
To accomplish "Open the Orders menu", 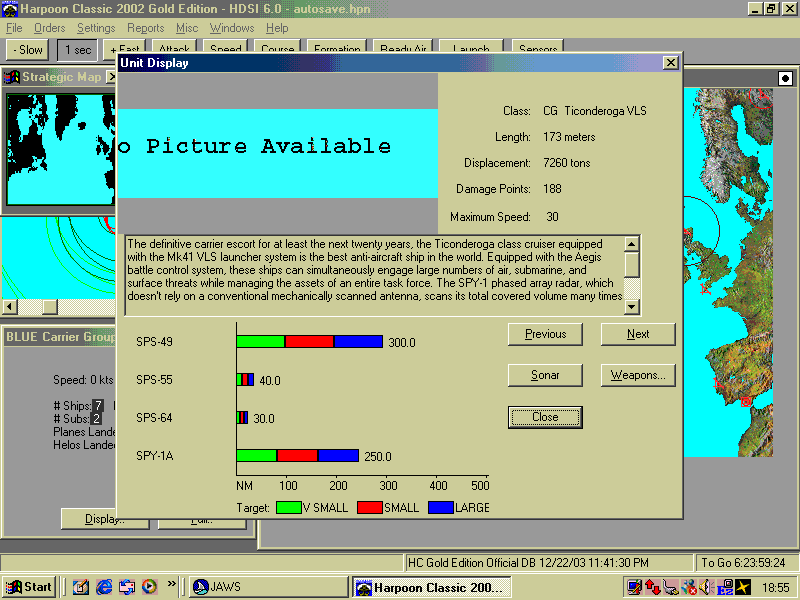I will (49, 28).
